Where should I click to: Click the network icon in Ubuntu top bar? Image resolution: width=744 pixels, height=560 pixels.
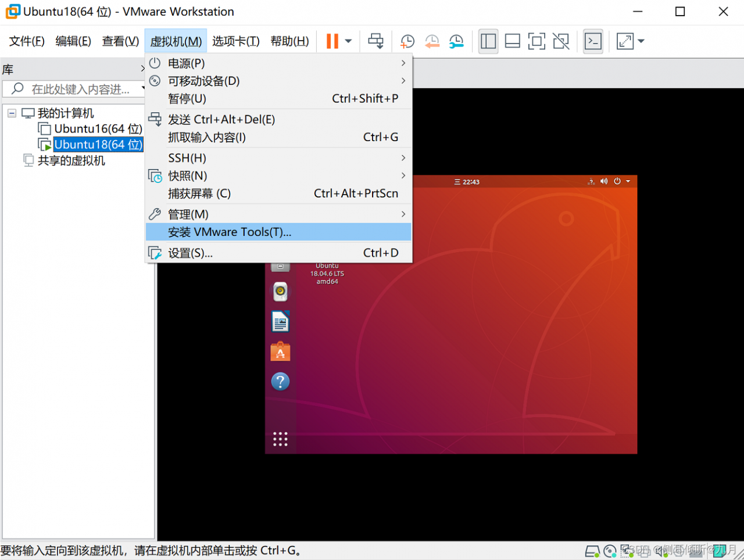[x=591, y=181]
